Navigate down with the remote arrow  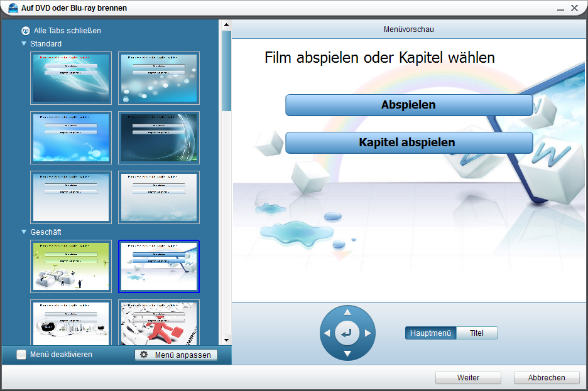(347, 353)
